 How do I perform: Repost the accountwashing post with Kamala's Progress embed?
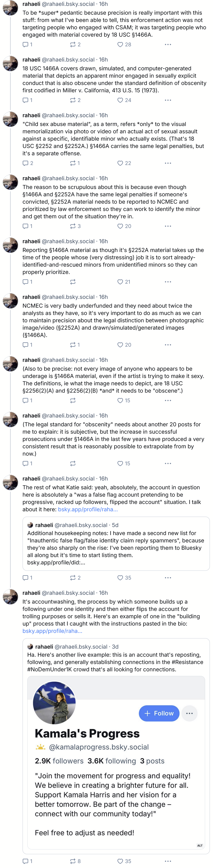(73, 861)
